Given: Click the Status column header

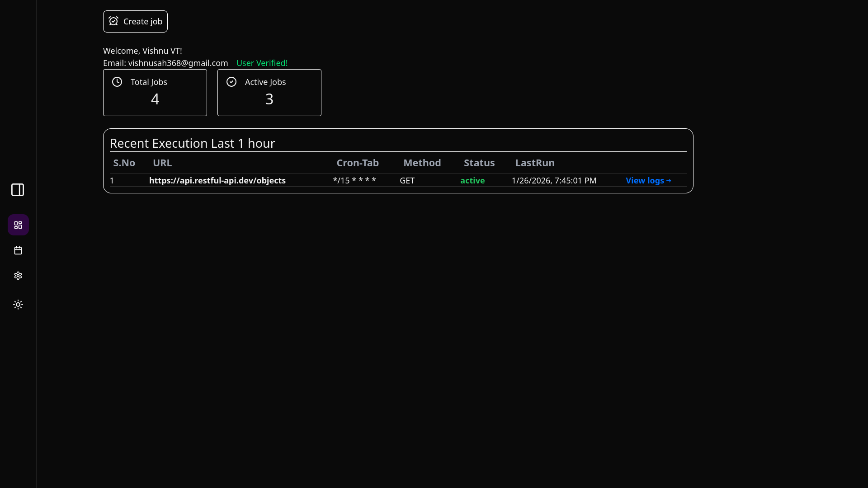Looking at the screenshot, I should pyautogui.click(x=479, y=163).
